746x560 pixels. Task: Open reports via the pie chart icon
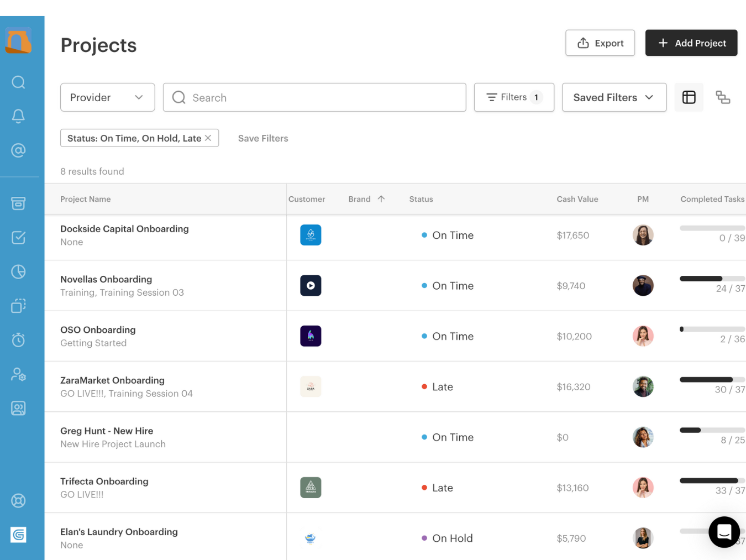click(18, 272)
